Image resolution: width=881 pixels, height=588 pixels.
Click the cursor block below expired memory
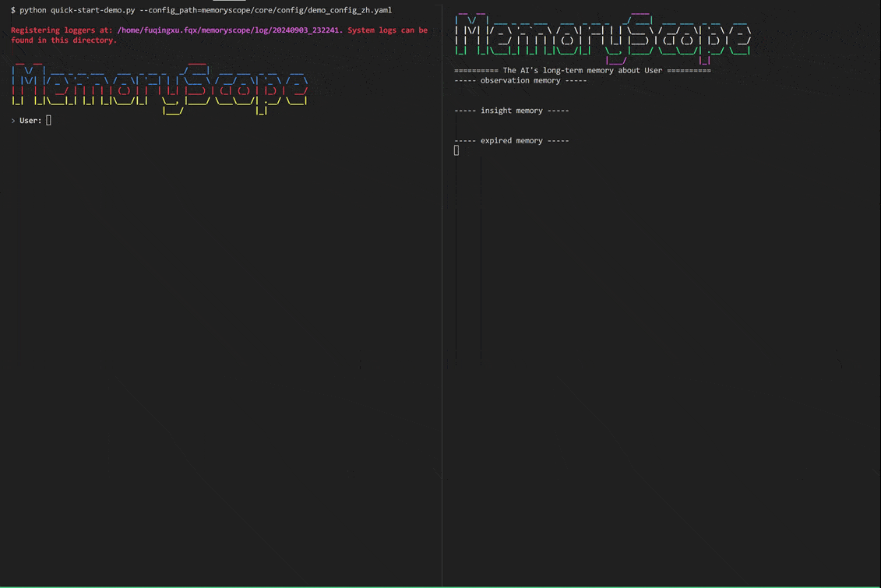point(456,150)
